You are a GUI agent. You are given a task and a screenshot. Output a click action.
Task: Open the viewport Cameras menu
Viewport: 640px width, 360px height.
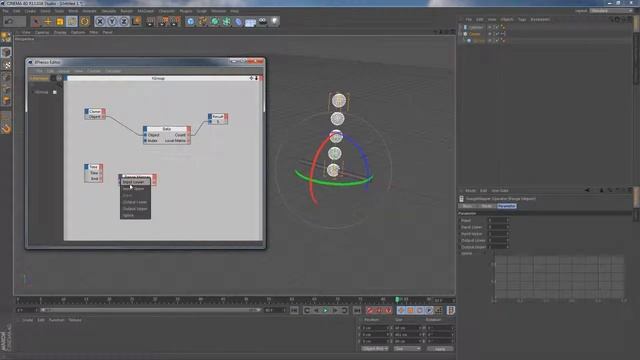(x=42, y=32)
